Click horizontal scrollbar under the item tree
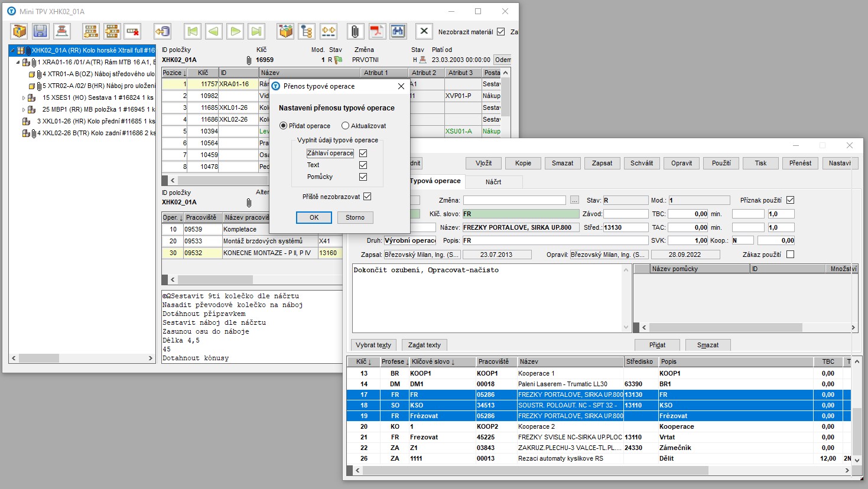Viewport: 868px width, 489px height. [x=82, y=358]
